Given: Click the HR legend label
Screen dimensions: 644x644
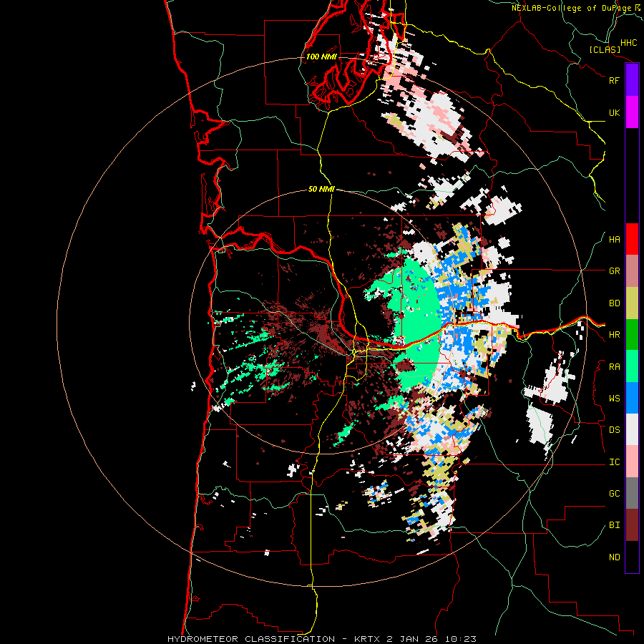Looking at the screenshot, I should 614,335.
